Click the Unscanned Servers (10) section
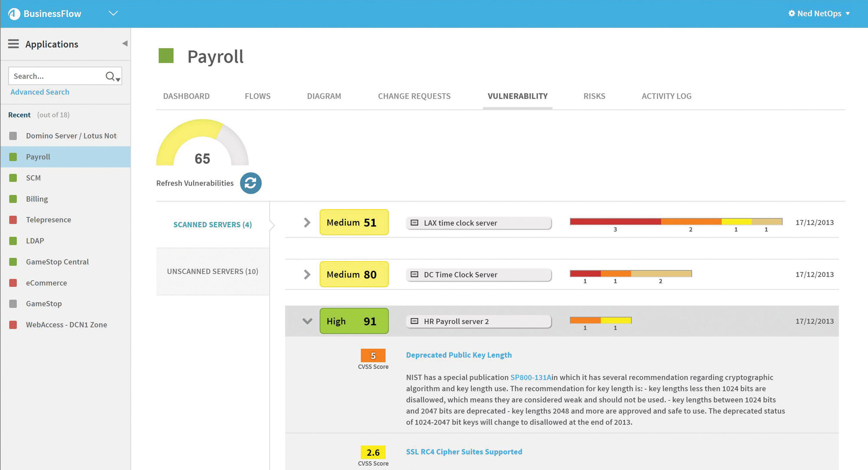Viewport: 868px width, 470px height. 213,271
